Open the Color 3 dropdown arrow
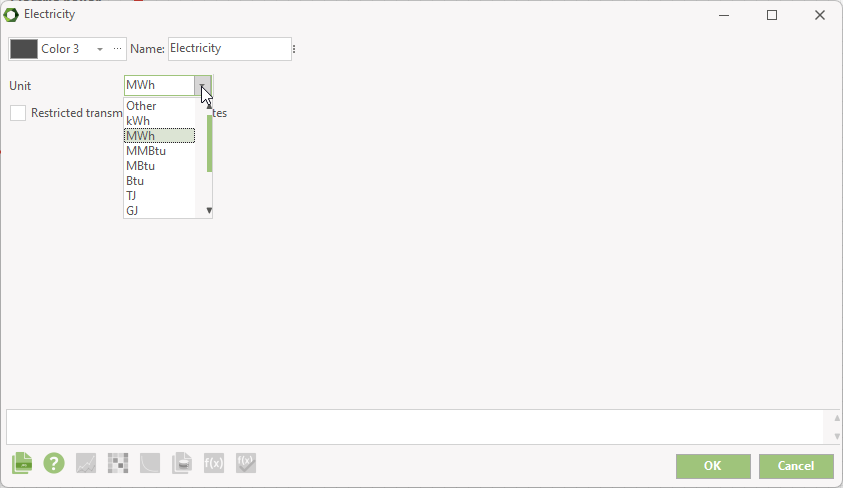Viewport: 843px width, 488px height. [x=99, y=49]
